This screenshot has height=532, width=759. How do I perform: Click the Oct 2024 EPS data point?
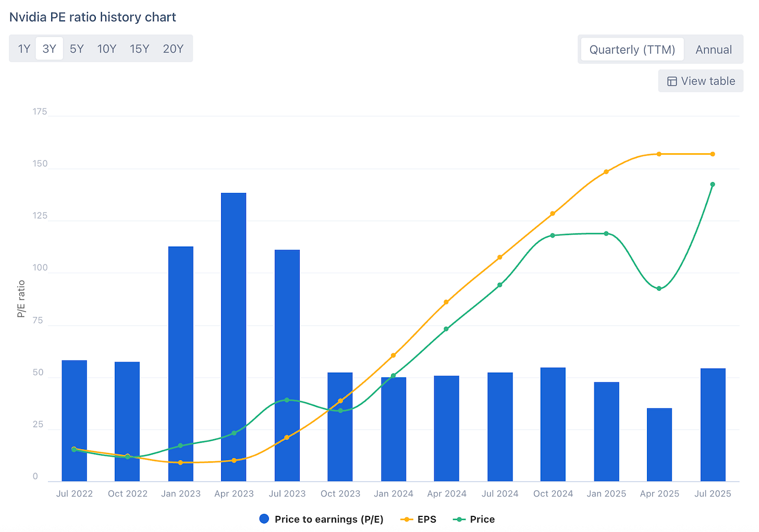tap(553, 214)
